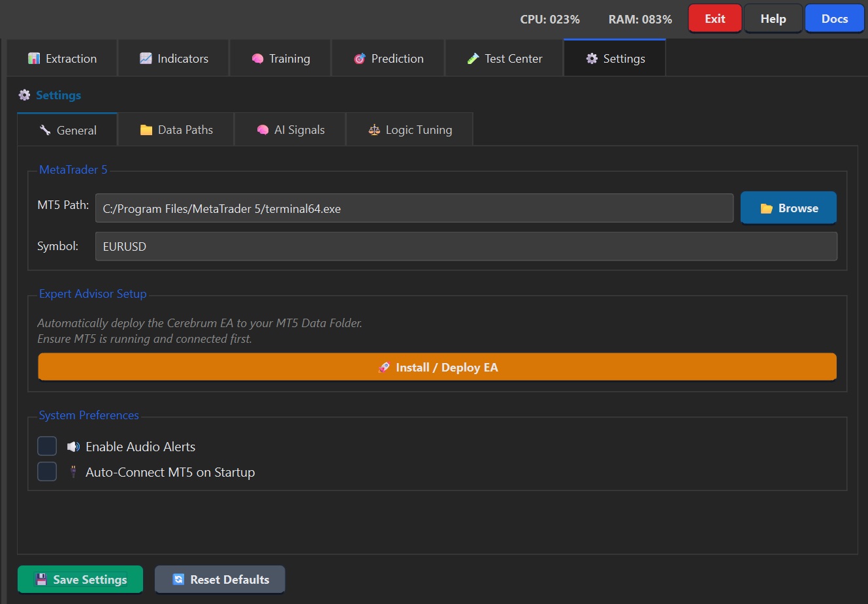
Task: Save the current settings
Action: coord(80,579)
